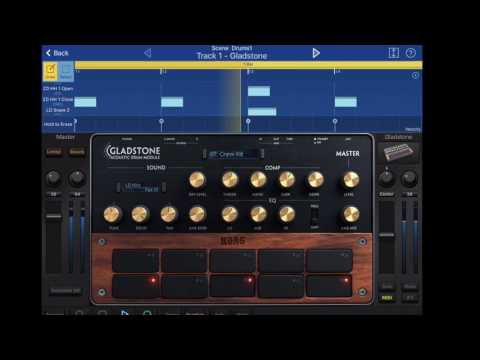Tap the top-right drum pad

330,260
